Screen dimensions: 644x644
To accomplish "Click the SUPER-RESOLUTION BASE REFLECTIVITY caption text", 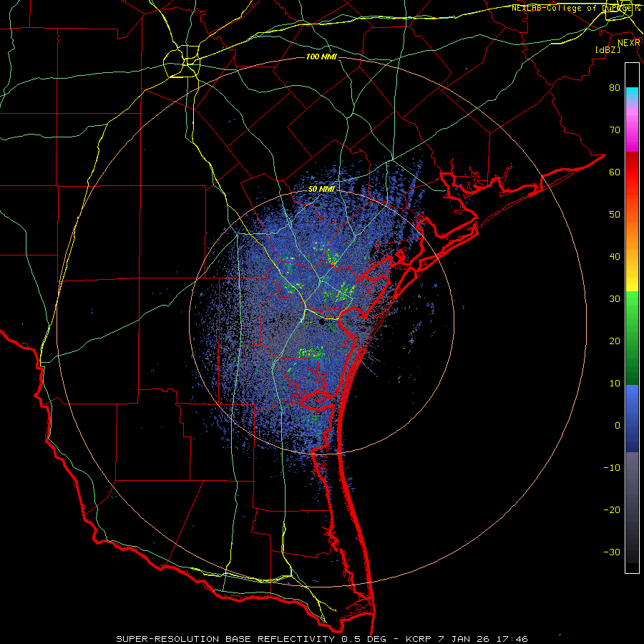I will pyautogui.click(x=225, y=639).
